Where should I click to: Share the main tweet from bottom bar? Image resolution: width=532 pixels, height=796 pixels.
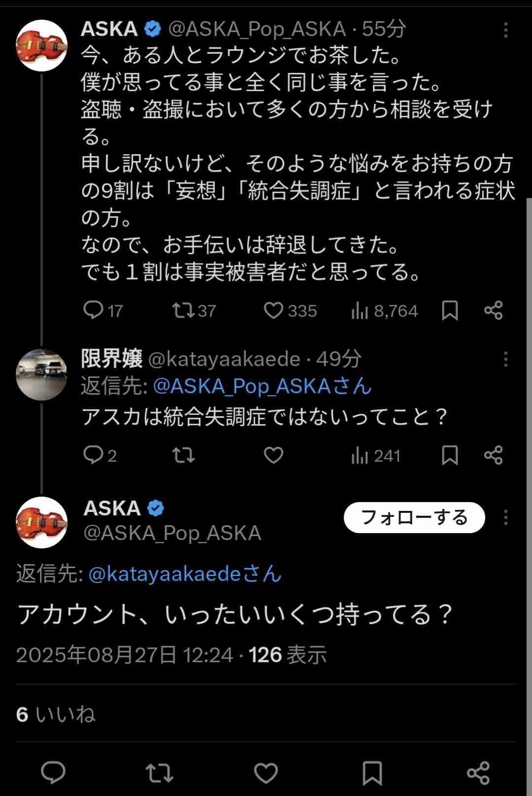478,772
